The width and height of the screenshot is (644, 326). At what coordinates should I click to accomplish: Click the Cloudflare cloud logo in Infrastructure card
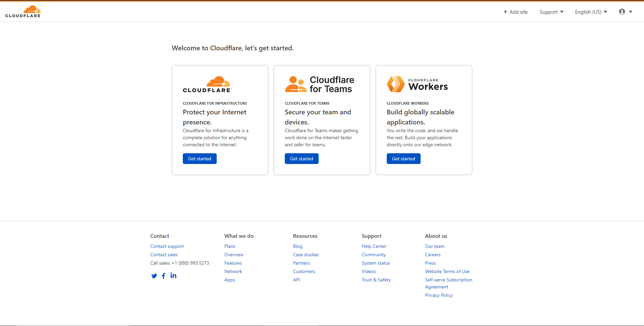[207, 84]
